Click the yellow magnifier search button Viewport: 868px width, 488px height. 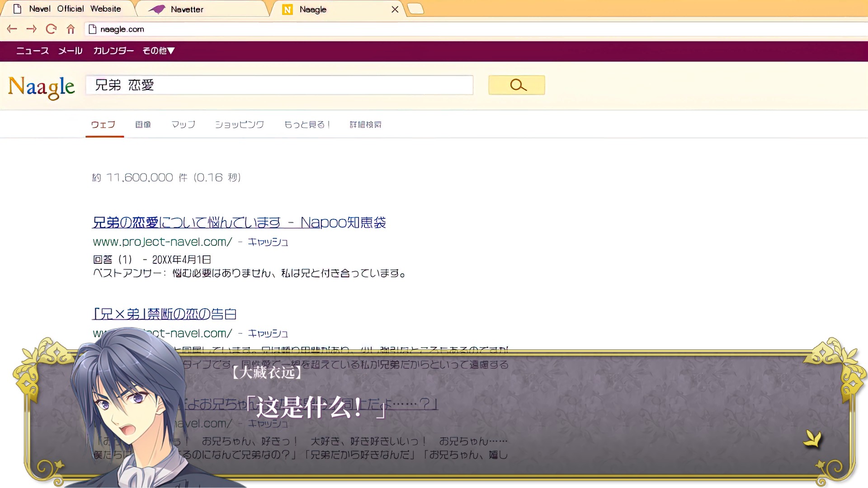pos(516,85)
